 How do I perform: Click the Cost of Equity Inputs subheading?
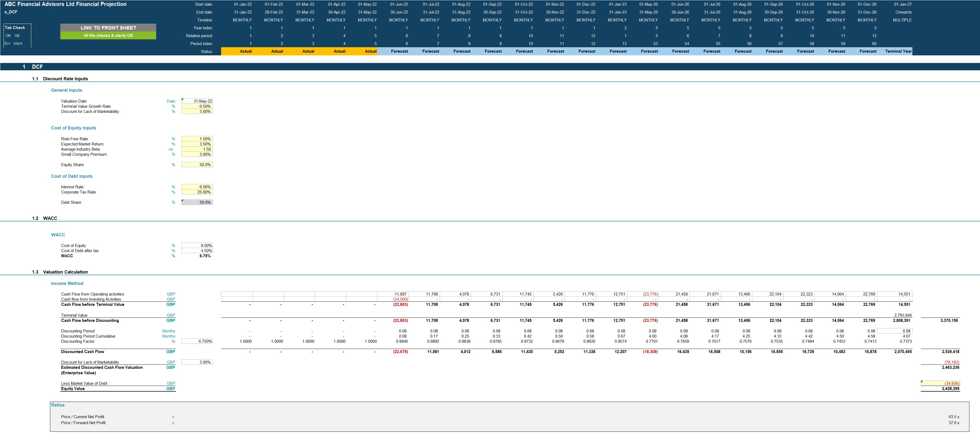[73, 128]
